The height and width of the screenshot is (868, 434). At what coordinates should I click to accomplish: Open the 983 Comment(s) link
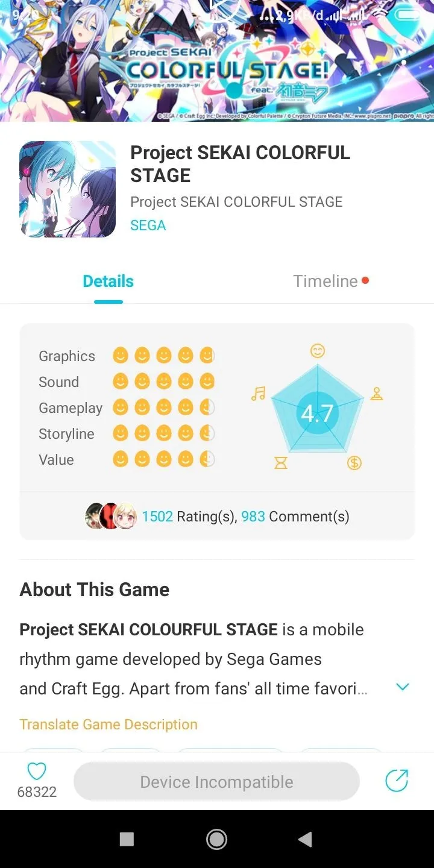click(x=295, y=517)
